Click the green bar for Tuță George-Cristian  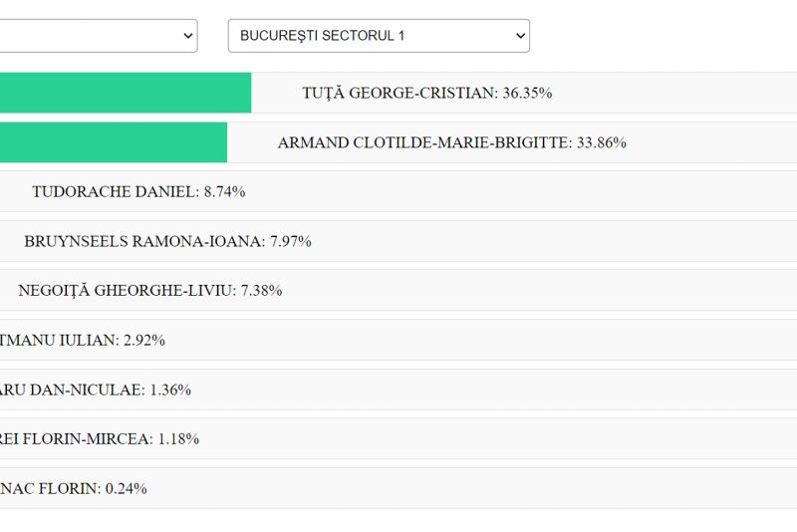(125, 93)
